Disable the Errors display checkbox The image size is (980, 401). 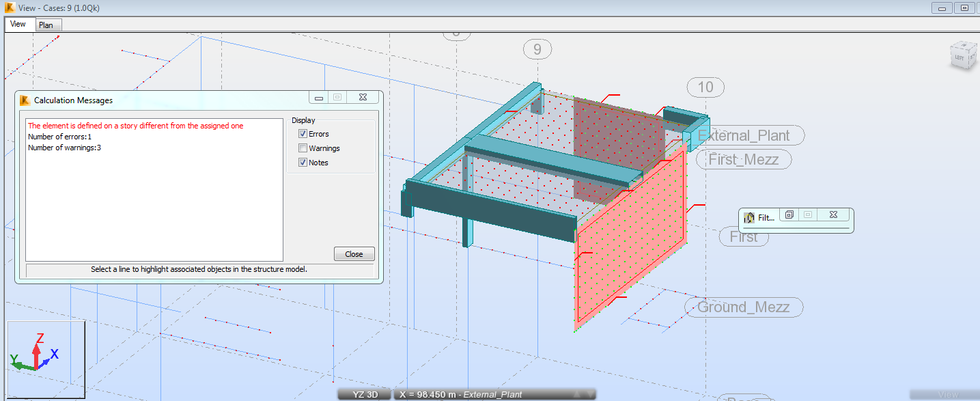pos(302,133)
